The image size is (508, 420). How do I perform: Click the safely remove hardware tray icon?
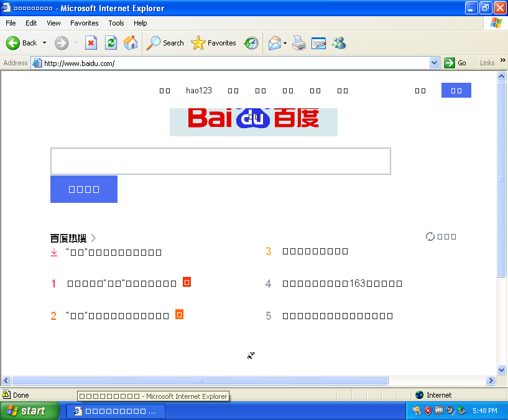coord(461,411)
